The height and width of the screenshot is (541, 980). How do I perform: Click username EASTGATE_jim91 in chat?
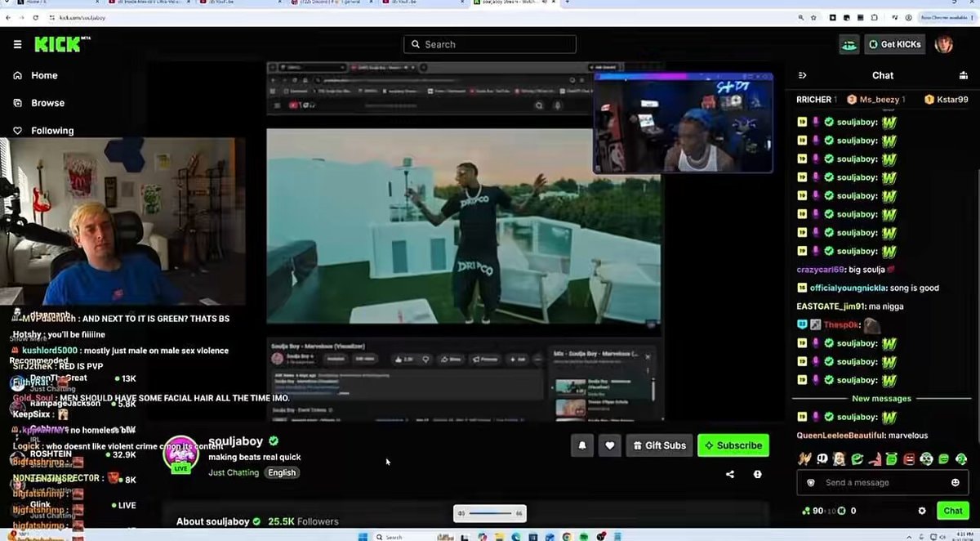[x=831, y=306]
